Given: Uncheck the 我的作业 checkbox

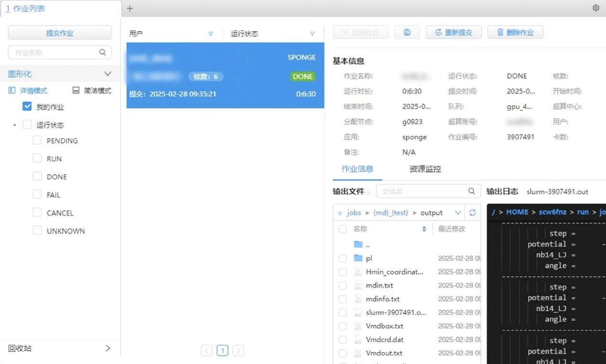Looking at the screenshot, I should pyautogui.click(x=27, y=107).
